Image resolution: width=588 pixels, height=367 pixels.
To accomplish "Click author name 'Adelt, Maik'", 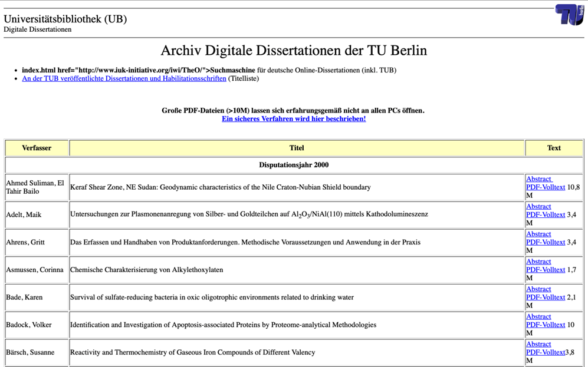I will point(24,214).
